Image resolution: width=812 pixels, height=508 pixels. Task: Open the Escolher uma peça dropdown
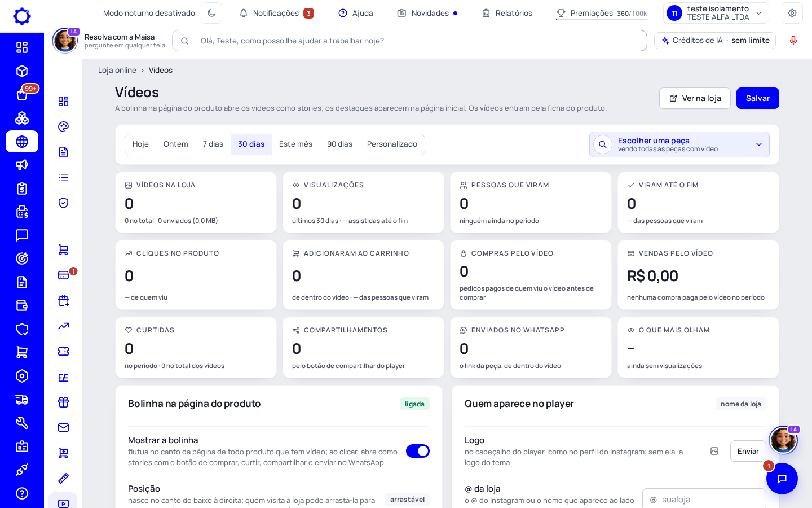pos(679,144)
